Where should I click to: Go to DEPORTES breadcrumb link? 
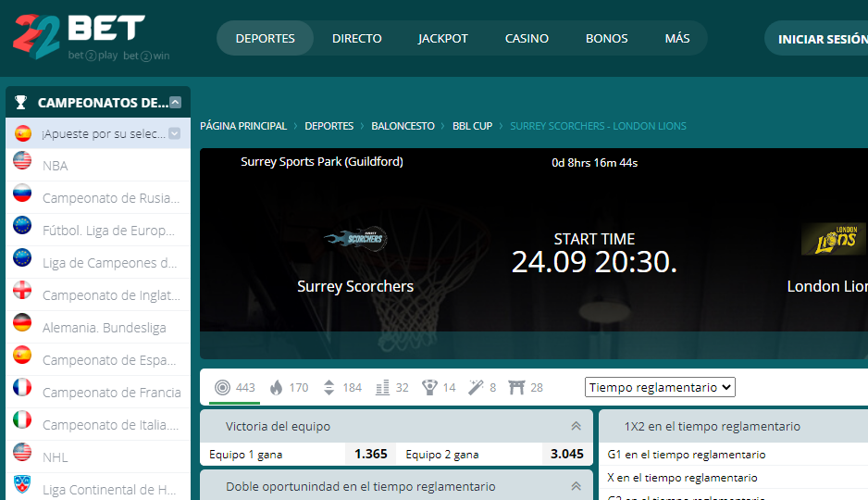tap(329, 126)
